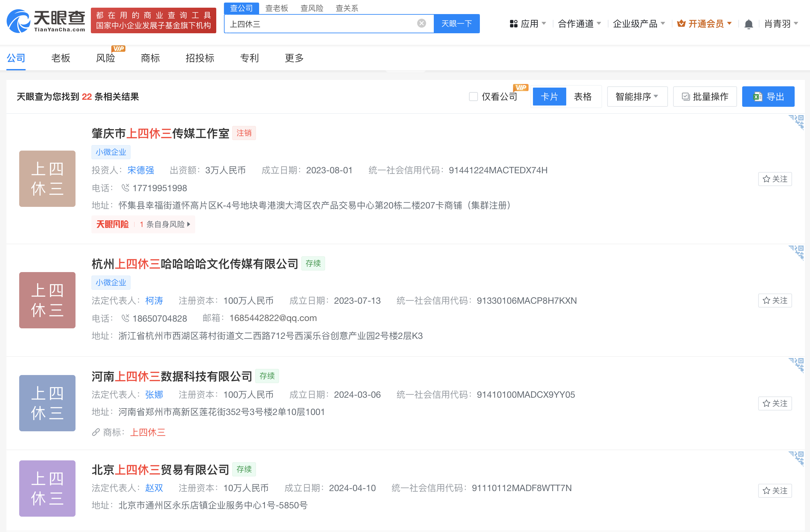This screenshot has width=810, height=532.
Task: Click the 天眼一下 search button
Action: point(457,23)
